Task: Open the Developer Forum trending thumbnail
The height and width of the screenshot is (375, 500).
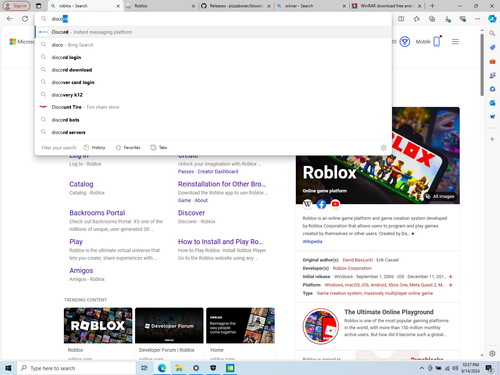Action: pyautogui.click(x=169, y=325)
